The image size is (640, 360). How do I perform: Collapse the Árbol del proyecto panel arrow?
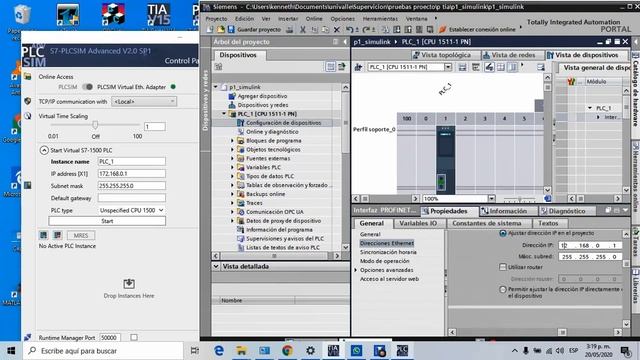coord(345,42)
